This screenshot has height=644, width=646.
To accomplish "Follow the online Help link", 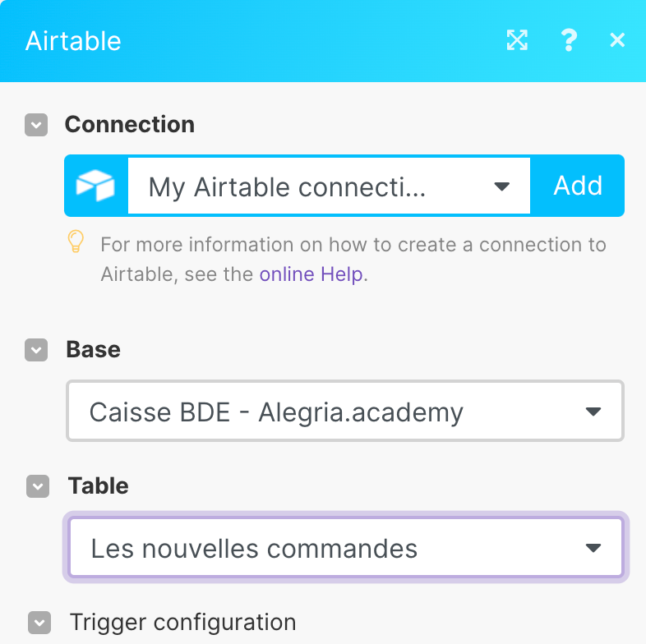I will (x=311, y=274).
